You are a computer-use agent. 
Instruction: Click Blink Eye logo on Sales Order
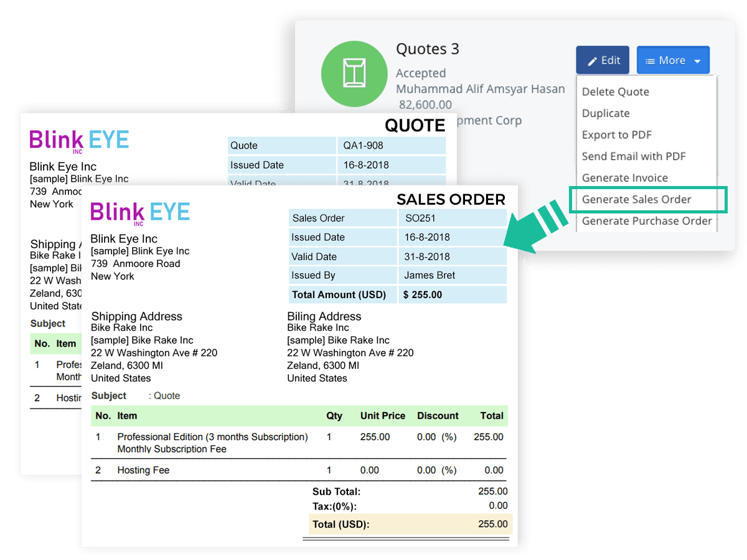click(140, 213)
